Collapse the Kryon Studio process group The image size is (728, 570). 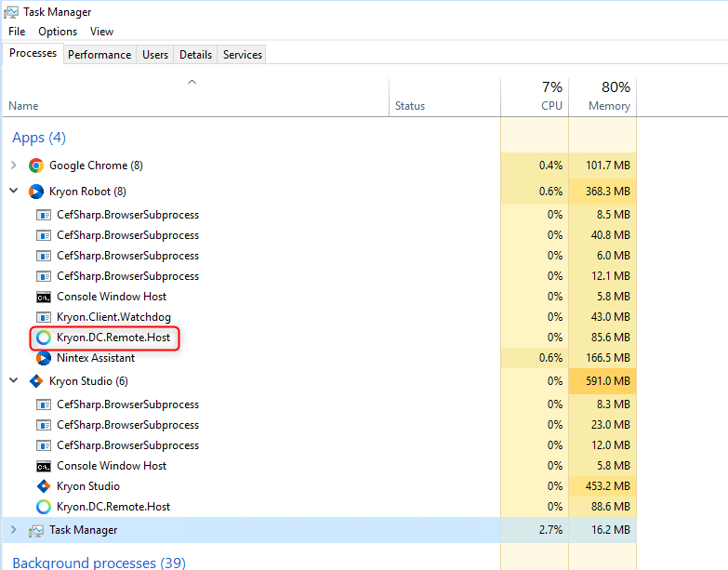pyautogui.click(x=13, y=381)
